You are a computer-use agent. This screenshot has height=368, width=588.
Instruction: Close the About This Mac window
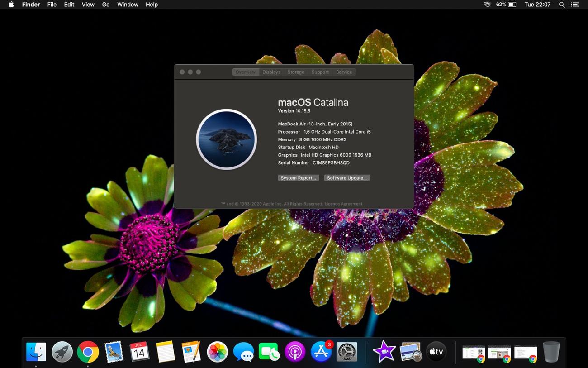182,72
